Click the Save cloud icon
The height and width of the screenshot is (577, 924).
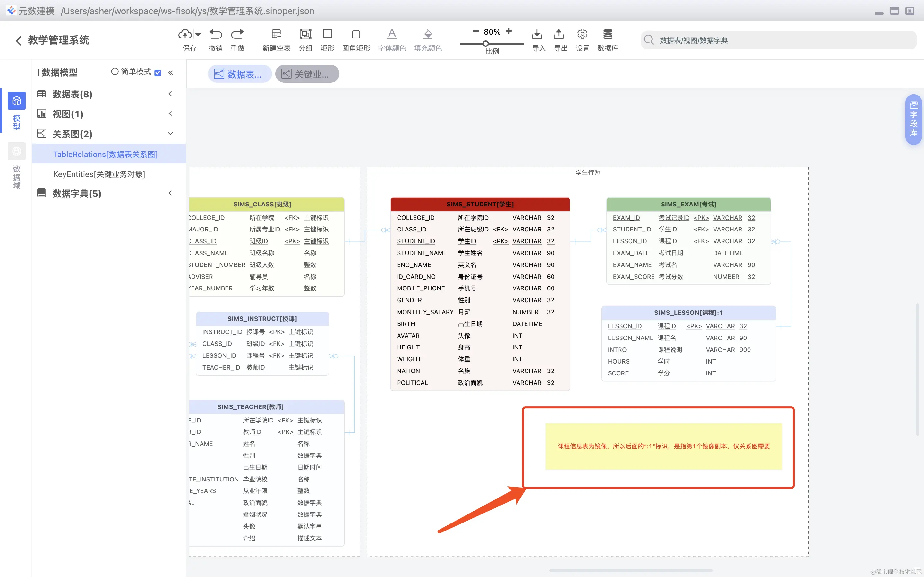pos(185,34)
